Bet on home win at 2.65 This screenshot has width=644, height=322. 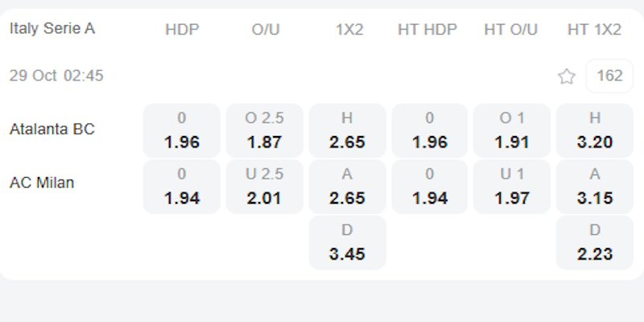347,130
